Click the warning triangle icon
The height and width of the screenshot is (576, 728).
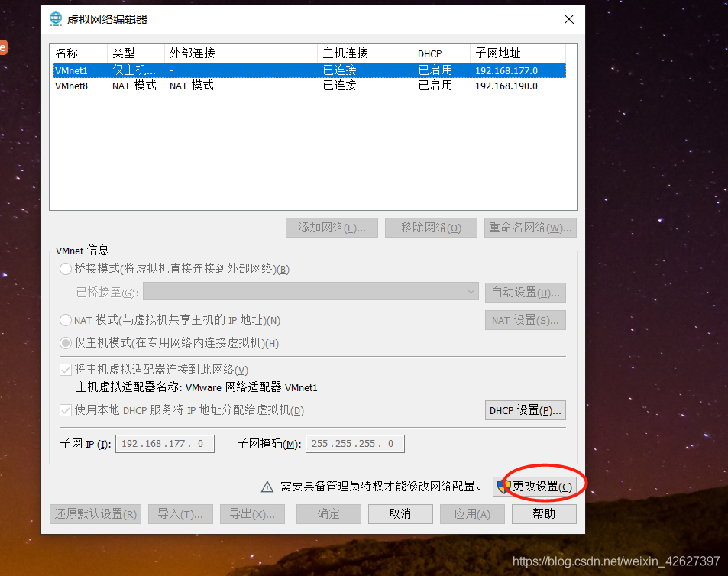coord(267,487)
